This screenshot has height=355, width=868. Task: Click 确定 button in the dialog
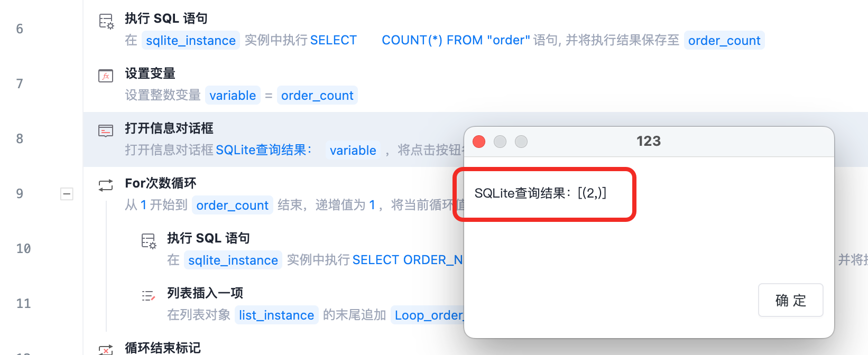[790, 300]
